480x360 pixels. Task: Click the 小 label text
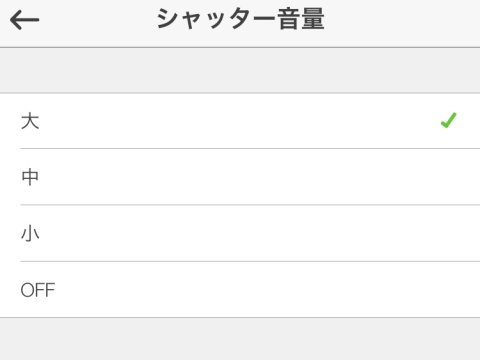[x=30, y=233]
